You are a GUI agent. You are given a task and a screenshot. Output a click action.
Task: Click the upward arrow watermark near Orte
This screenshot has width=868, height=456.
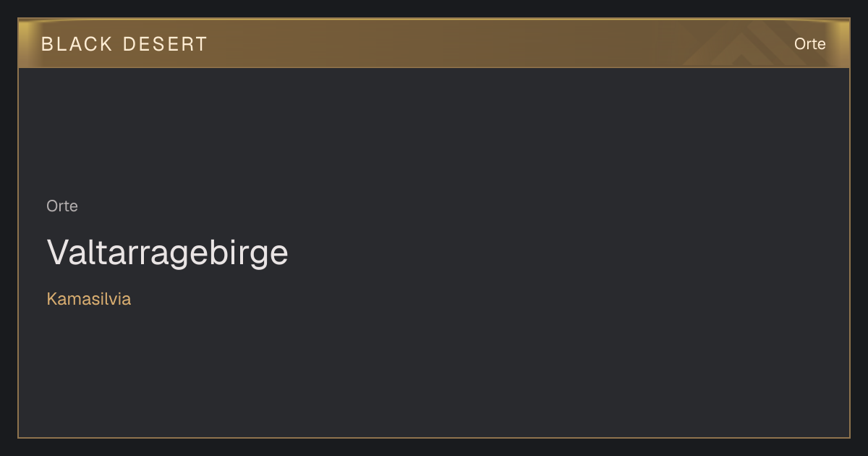(752, 43)
